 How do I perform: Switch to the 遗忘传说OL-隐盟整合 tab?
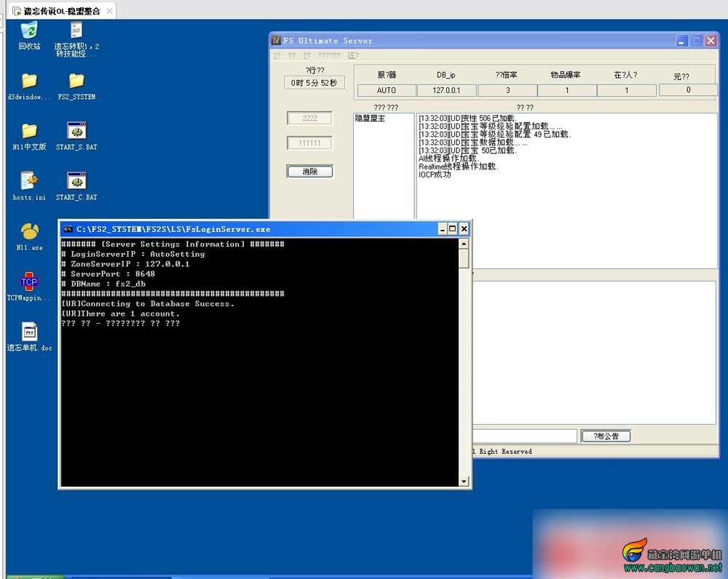point(62,11)
